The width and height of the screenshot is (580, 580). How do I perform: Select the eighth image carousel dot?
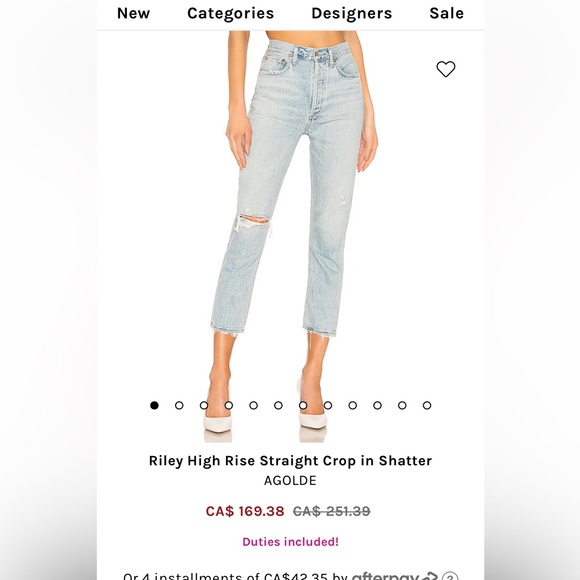(328, 405)
